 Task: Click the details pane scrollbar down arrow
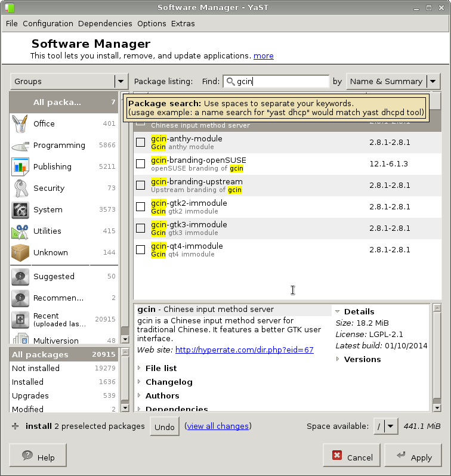click(x=437, y=407)
